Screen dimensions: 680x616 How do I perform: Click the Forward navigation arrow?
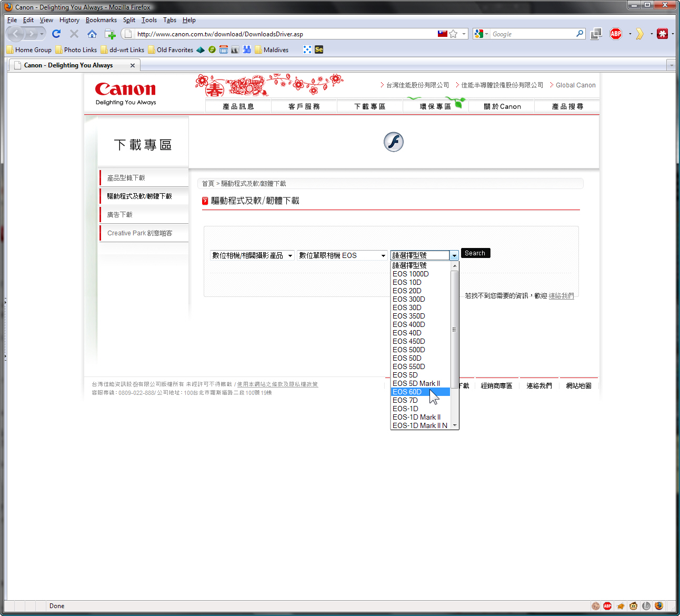32,34
